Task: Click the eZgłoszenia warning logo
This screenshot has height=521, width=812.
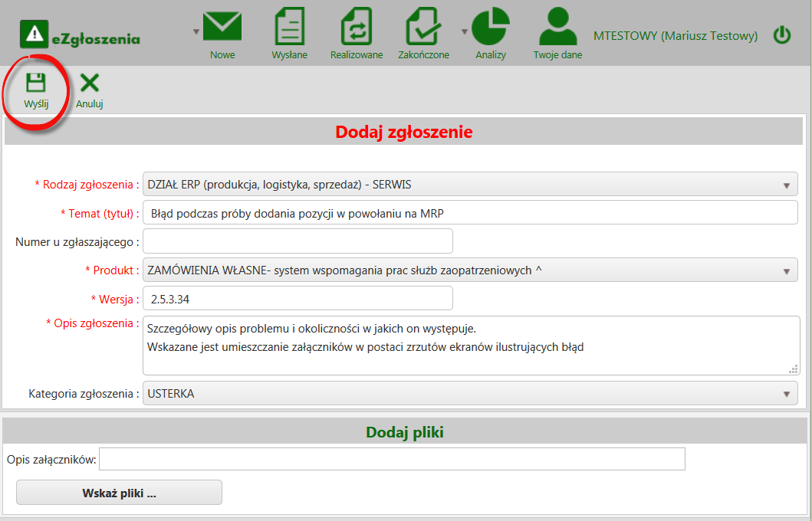Action: [35, 34]
